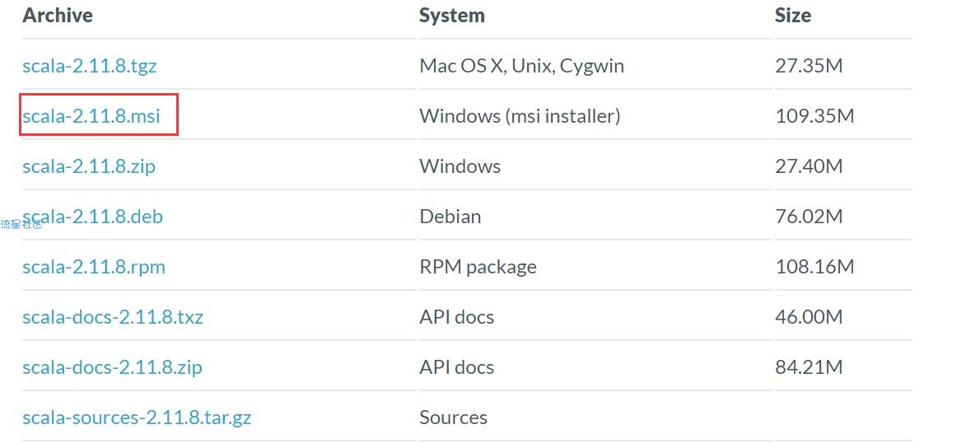Open the scala-docs-2.11.8.zip link

point(113,367)
